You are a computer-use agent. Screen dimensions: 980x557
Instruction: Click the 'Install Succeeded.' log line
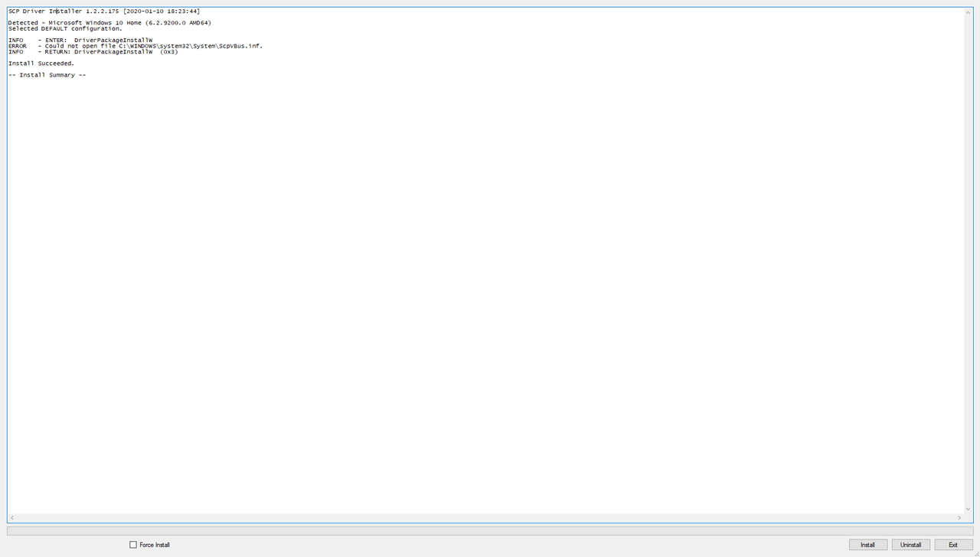point(41,64)
